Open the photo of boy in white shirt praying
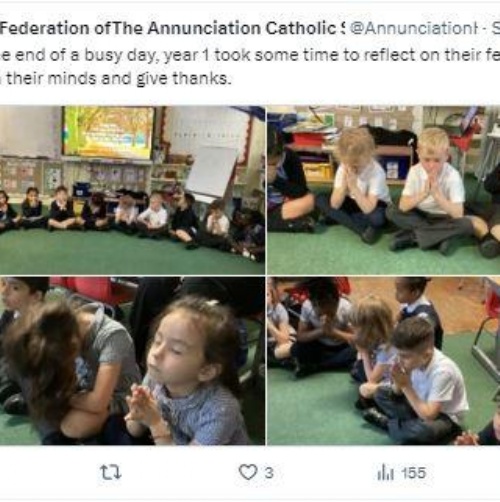The height and width of the screenshot is (502, 500). pyautogui.click(x=384, y=361)
